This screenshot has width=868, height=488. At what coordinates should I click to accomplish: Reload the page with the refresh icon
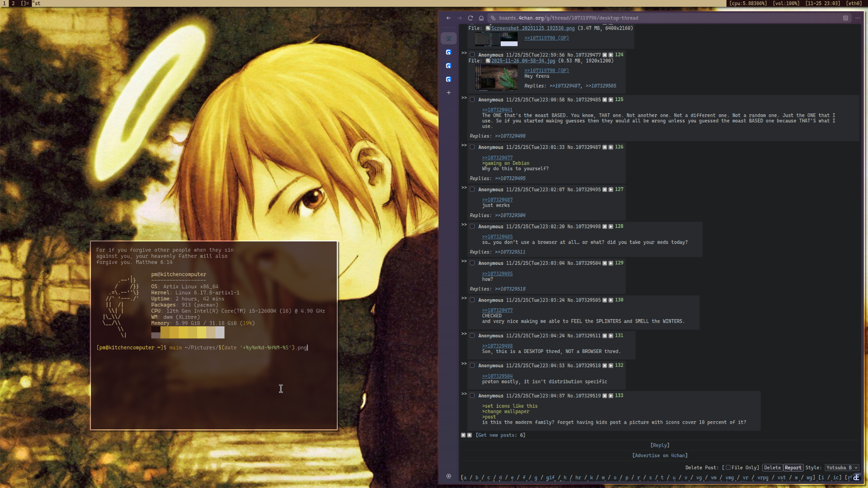pyautogui.click(x=470, y=18)
